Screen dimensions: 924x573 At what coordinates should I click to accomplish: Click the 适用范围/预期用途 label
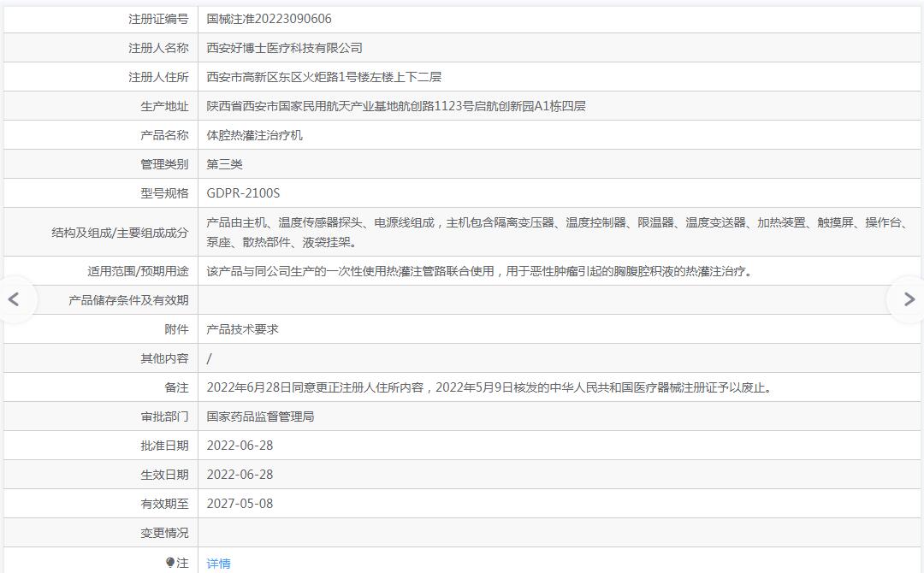(138, 271)
